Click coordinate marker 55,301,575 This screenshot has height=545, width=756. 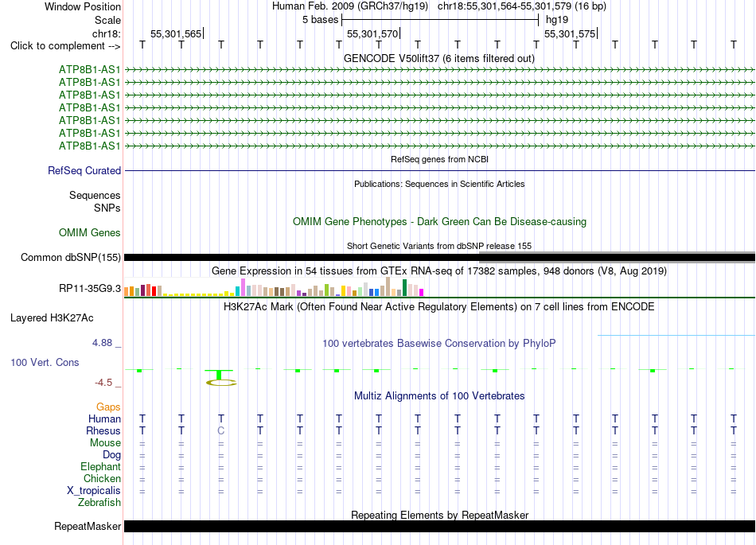(x=570, y=33)
